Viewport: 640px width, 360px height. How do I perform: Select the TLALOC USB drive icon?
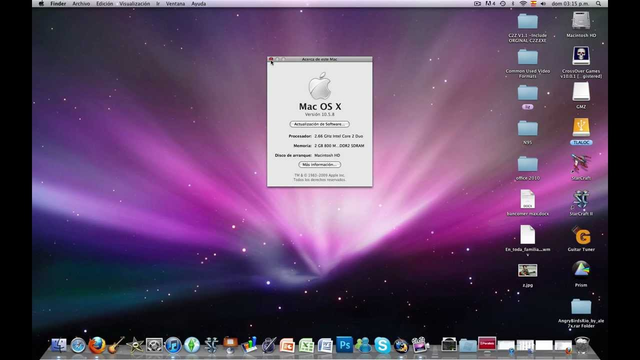[581, 127]
